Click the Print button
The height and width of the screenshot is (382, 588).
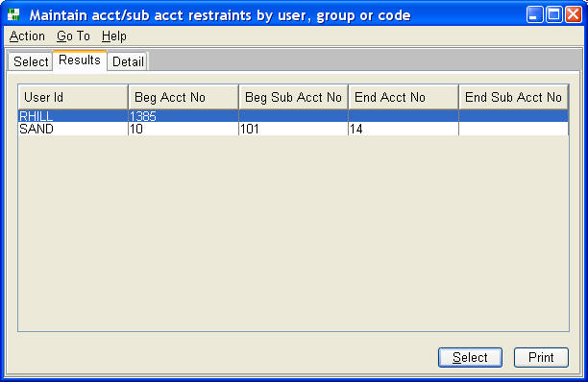(x=541, y=357)
